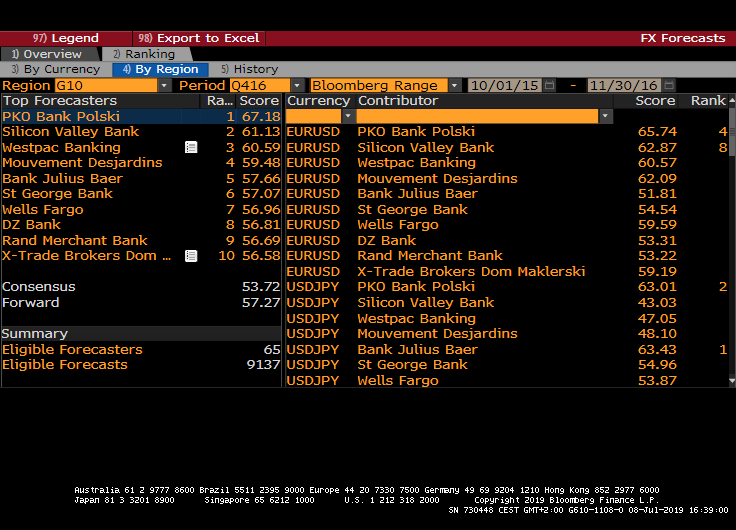Open calendar picker for end date 11/30/16
This screenshot has width=736, height=530.
(669, 86)
